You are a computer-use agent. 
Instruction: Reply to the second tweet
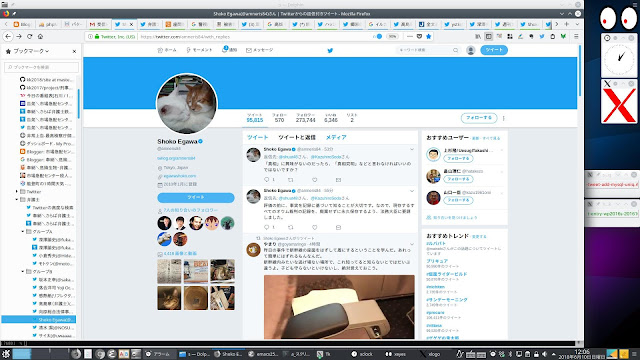tap(267, 227)
